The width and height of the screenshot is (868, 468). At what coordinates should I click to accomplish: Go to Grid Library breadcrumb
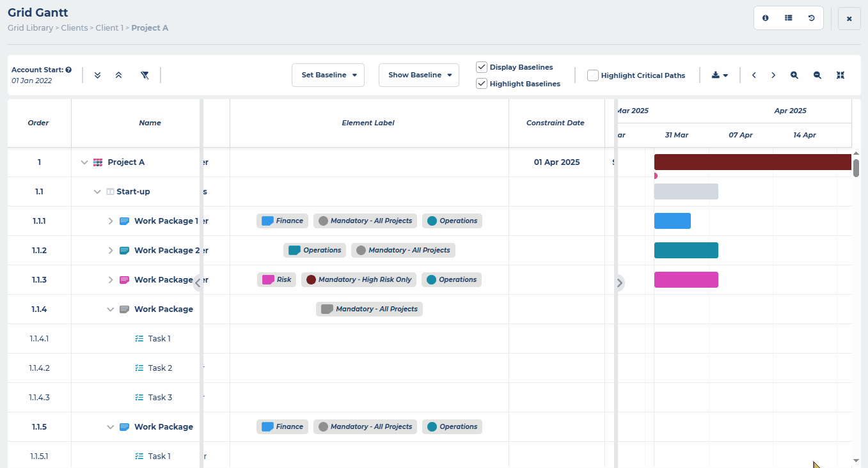[x=31, y=28]
